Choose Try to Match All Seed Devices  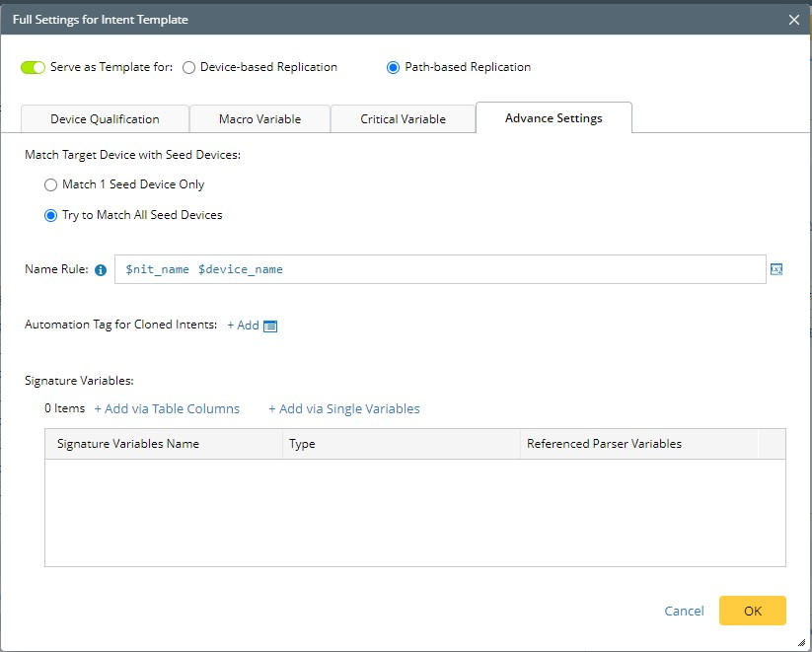[x=51, y=215]
